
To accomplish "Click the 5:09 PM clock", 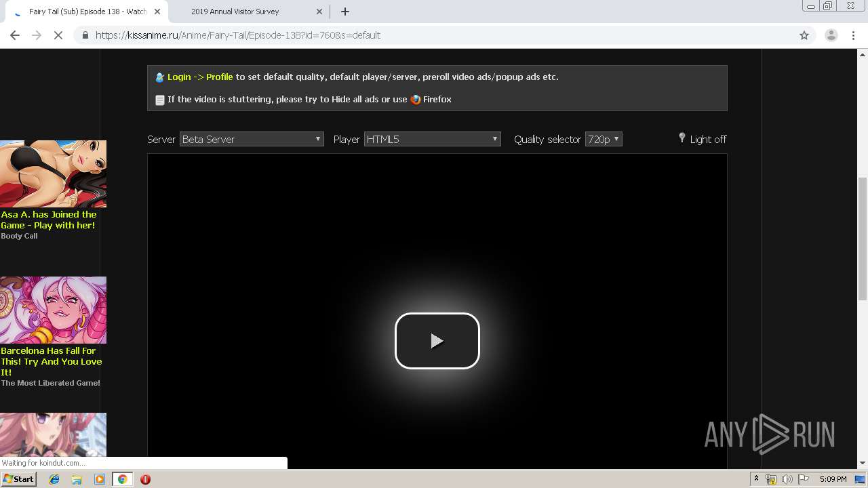I will [833, 479].
